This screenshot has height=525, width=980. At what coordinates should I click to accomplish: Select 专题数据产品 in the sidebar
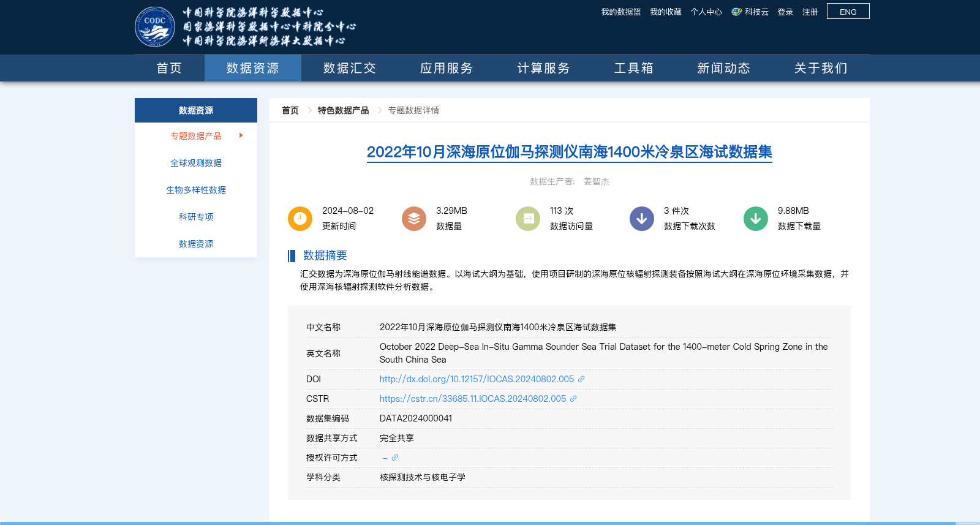[196, 136]
